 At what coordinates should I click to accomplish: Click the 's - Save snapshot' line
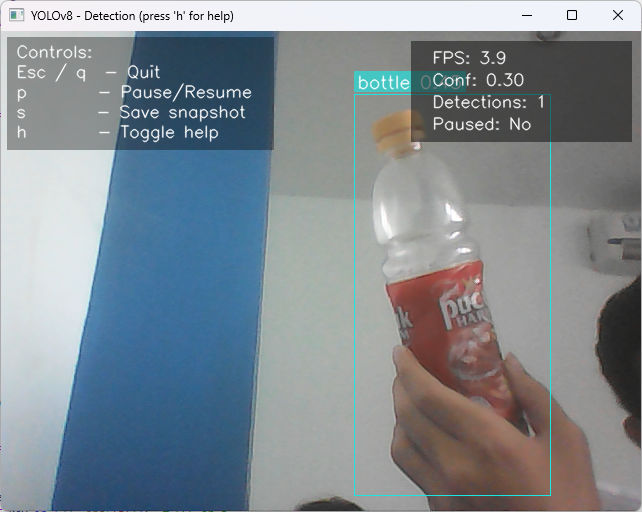pyautogui.click(x=131, y=113)
